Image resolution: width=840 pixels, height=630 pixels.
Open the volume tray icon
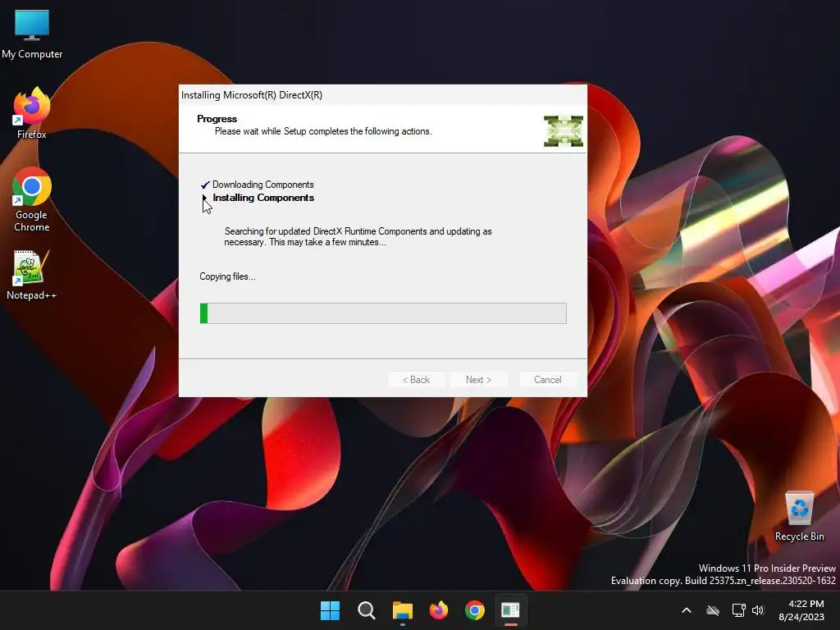tap(757, 610)
